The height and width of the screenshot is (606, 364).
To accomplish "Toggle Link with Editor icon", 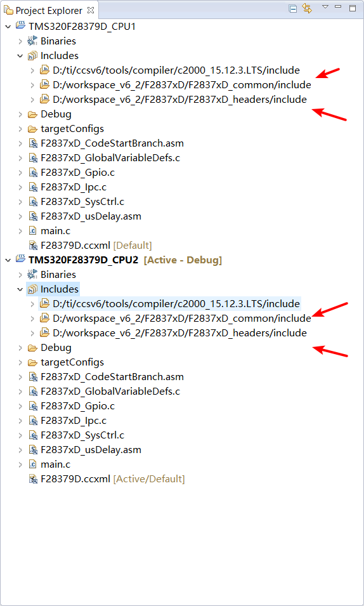I will click(x=307, y=8).
